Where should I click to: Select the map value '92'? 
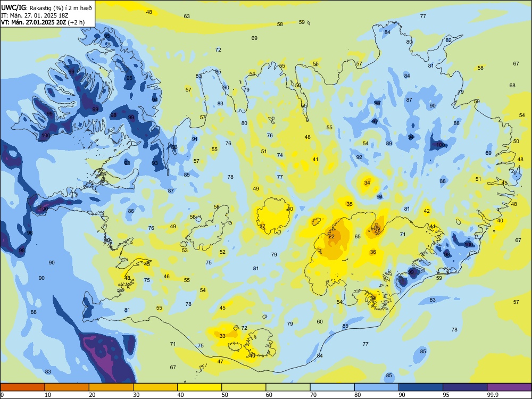(359, 157)
